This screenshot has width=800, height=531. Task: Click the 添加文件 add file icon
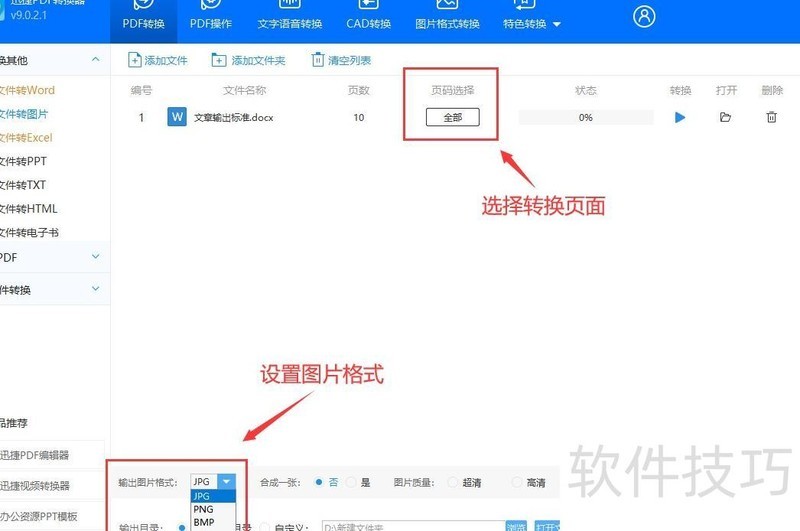(x=134, y=60)
